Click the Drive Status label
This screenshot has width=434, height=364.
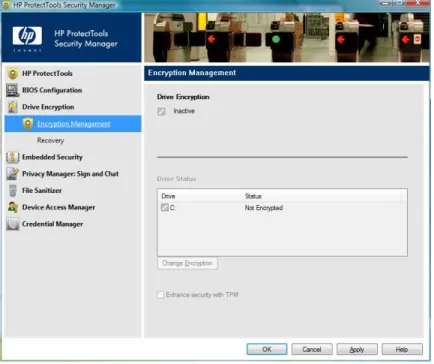click(177, 179)
